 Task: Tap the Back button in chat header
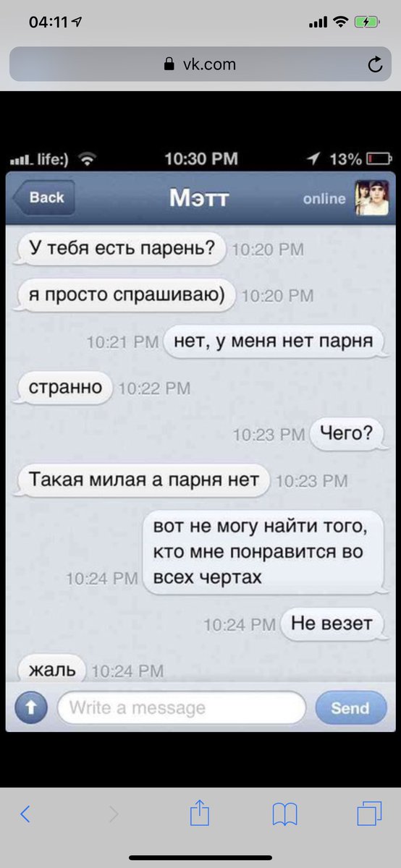pos(43,197)
